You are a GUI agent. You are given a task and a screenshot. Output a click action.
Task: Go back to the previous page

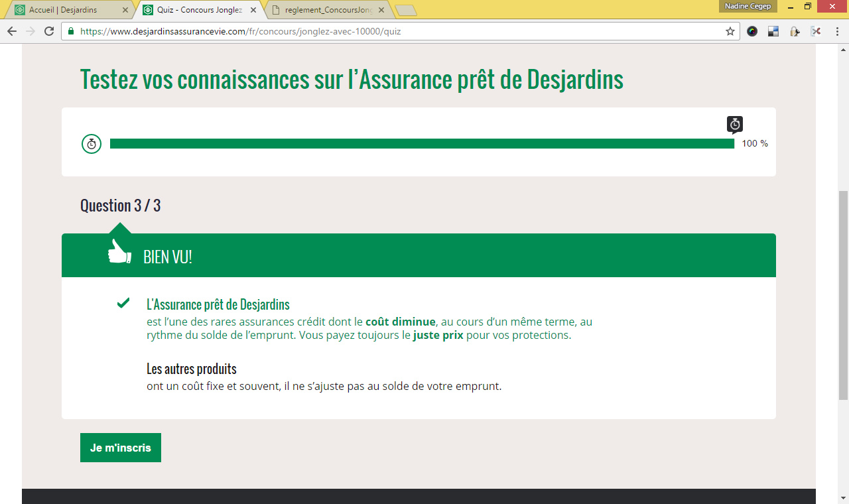[x=12, y=31]
